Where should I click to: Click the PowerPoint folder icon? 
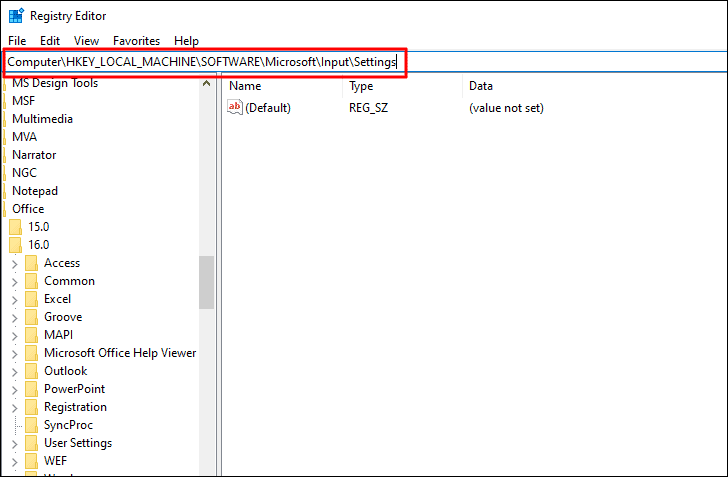coord(31,389)
